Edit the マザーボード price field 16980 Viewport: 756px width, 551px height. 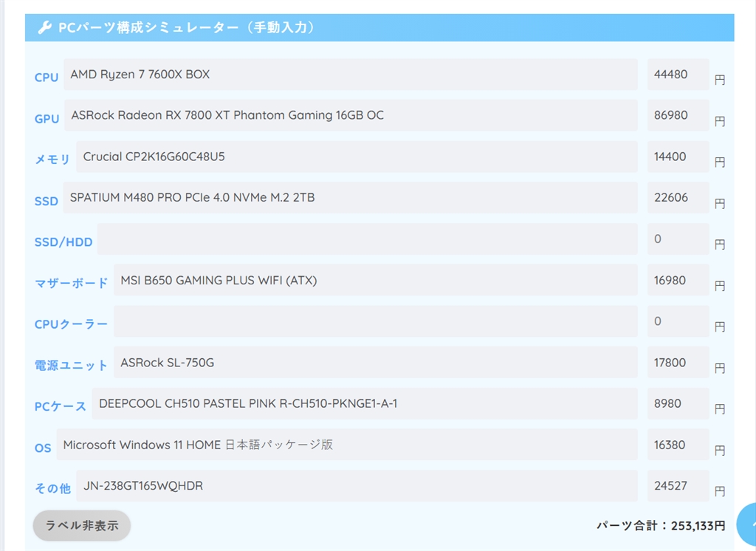pyautogui.click(x=678, y=281)
